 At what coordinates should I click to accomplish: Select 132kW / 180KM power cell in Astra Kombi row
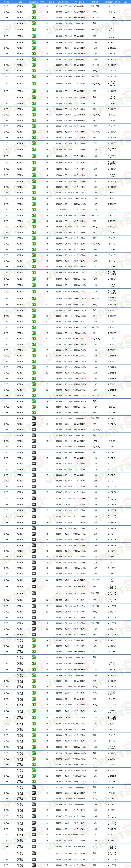click(80, 724)
